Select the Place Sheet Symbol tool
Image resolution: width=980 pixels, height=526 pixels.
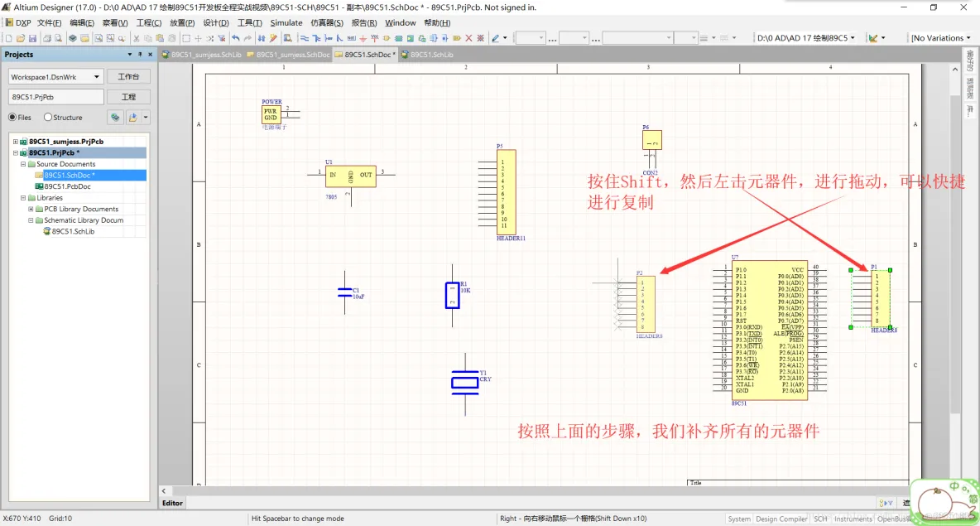[x=398, y=38]
